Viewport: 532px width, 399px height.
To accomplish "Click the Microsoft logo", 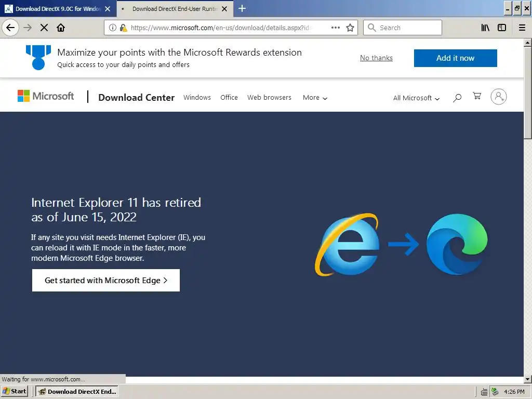I will coord(46,96).
